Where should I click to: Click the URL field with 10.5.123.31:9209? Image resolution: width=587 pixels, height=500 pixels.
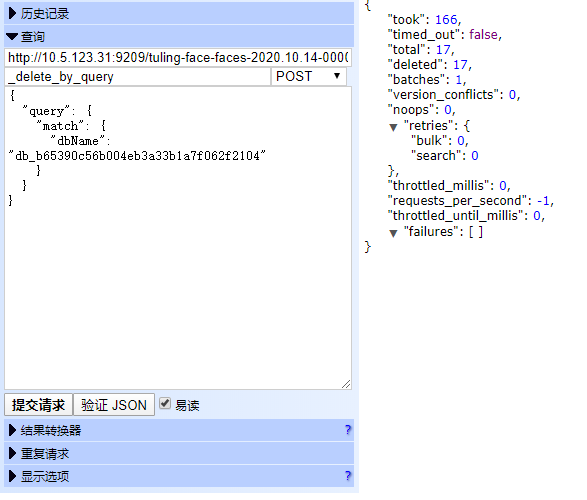[x=178, y=58]
